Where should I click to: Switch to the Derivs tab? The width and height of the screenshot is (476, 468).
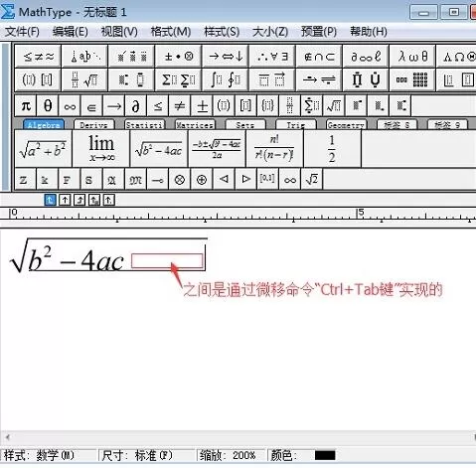[93, 125]
